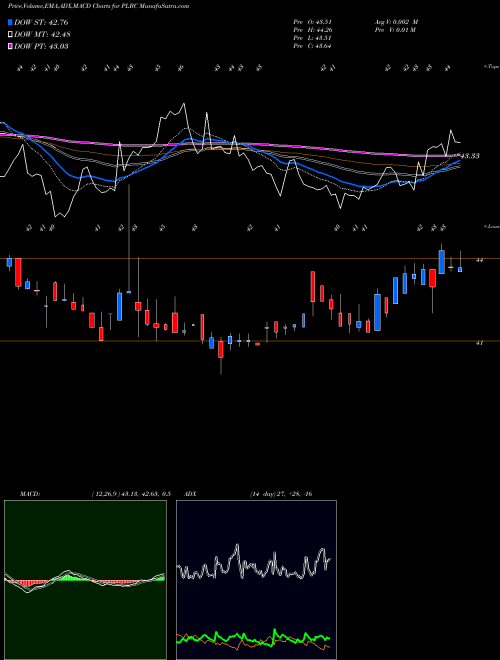Viewport: 500px width, 660px height.
Task: Click the ADX '(14 day) 27, +28, -16' values
Action: coord(281,494)
